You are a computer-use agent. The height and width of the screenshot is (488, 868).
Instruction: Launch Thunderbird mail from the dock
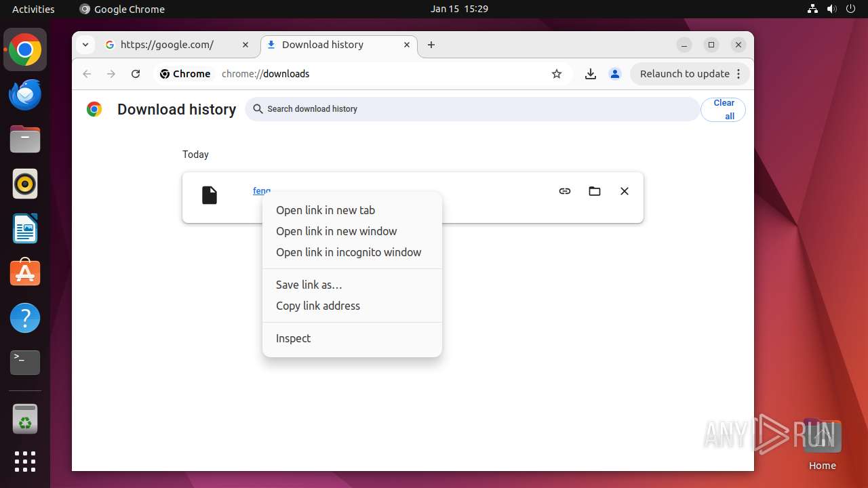coord(25,94)
